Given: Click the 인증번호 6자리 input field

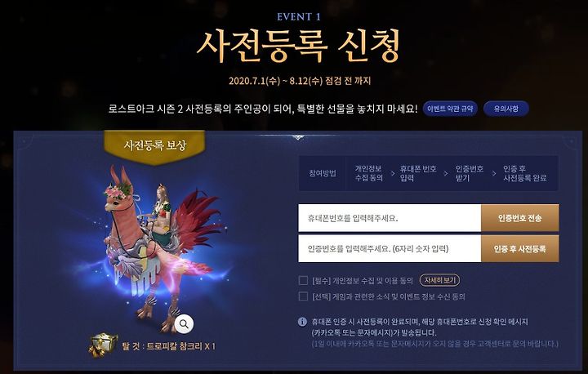Looking at the screenshot, I should click(x=390, y=249).
